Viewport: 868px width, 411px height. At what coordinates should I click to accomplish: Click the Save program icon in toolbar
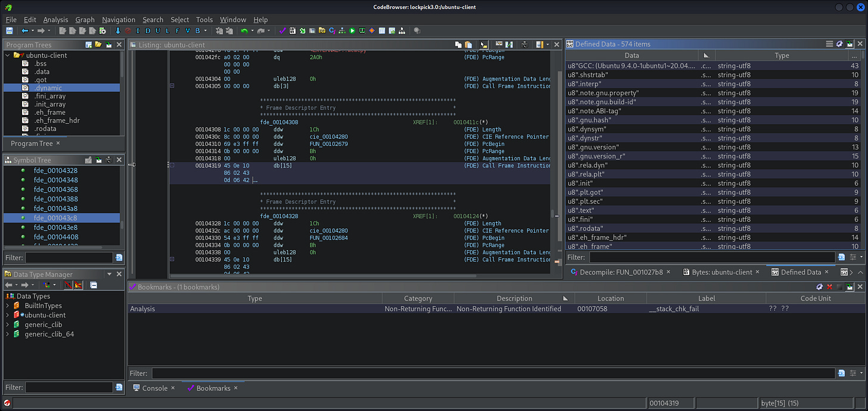(10, 30)
